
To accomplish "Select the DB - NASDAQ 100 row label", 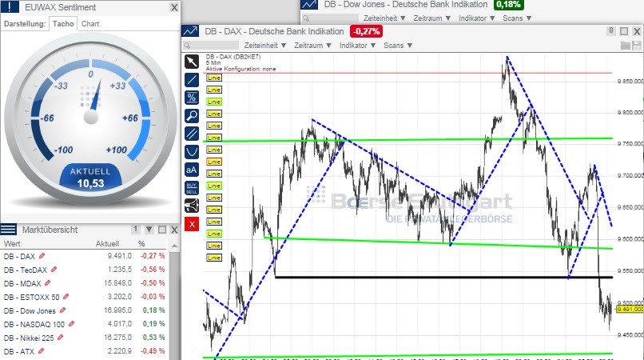I will [x=34, y=324].
